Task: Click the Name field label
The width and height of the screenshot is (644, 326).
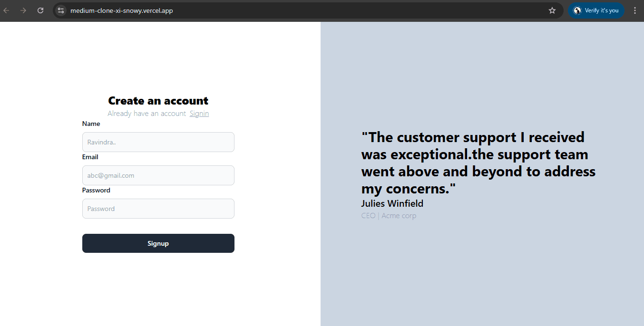Action: coord(91,124)
